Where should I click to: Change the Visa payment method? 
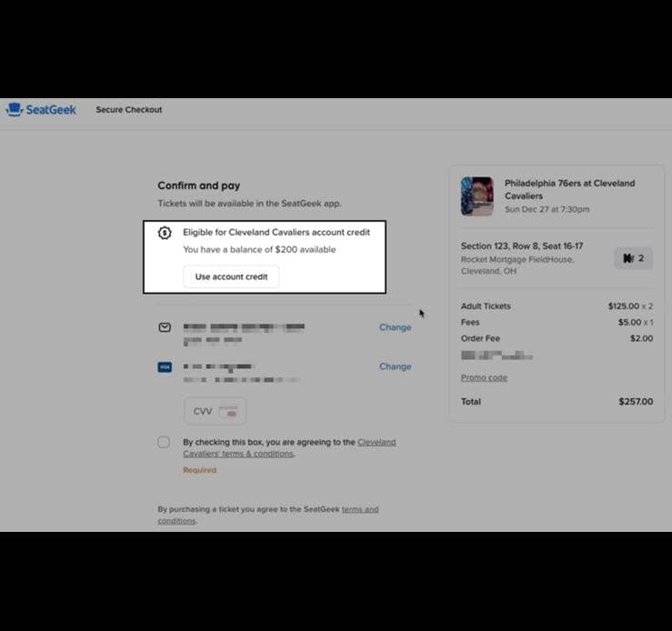click(396, 366)
